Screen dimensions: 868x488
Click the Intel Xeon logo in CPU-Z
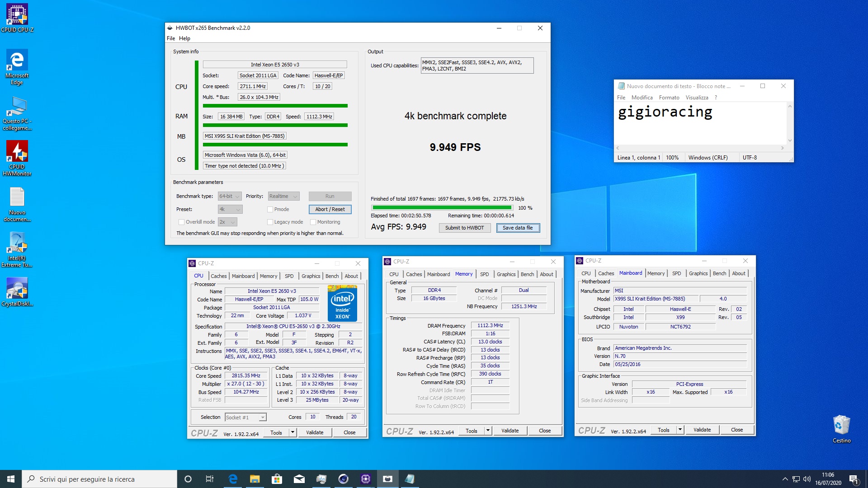click(x=342, y=303)
